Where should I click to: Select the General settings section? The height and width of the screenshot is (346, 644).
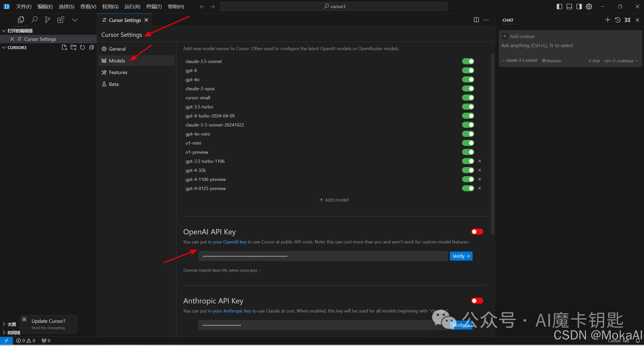pyautogui.click(x=136, y=49)
